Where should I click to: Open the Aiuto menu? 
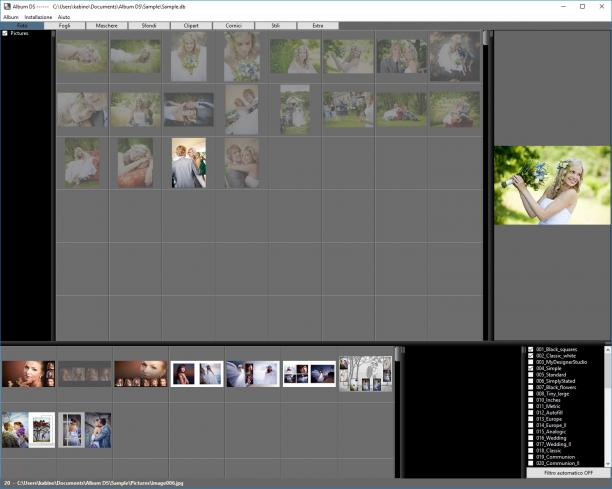[64, 17]
